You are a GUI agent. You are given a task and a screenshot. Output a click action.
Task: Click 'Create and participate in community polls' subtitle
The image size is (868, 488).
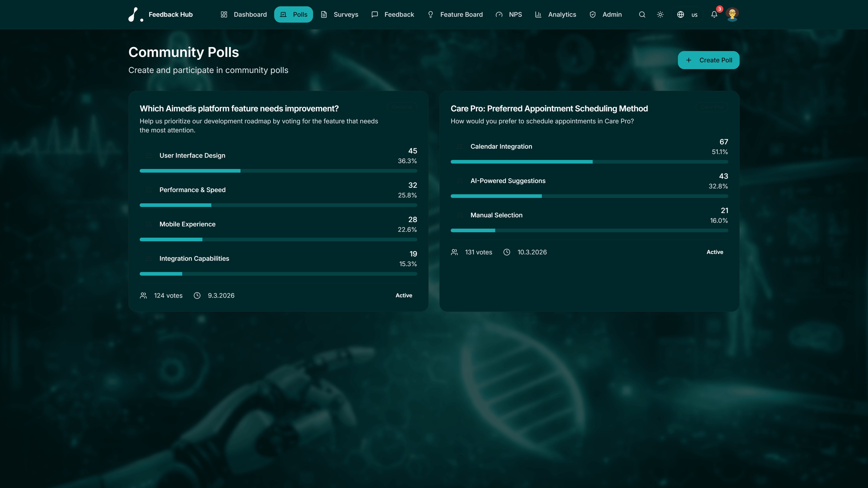[x=208, y=70]
